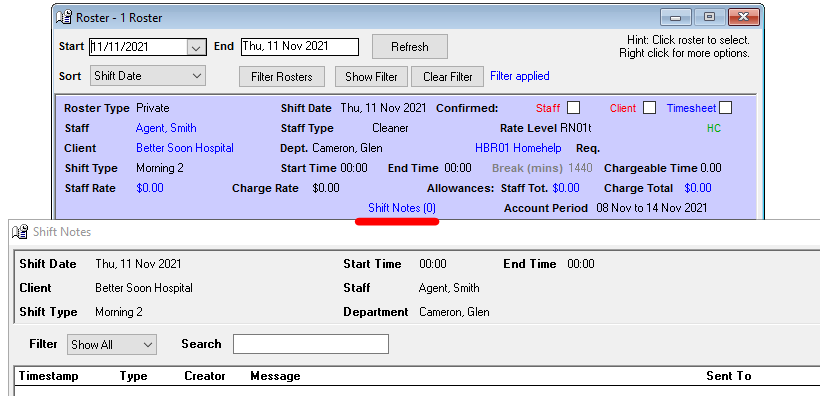Close the Roster window
Image resolution: width=820 pixels, height=396 pixels.
pyautogui.click(x=744, y=17)
